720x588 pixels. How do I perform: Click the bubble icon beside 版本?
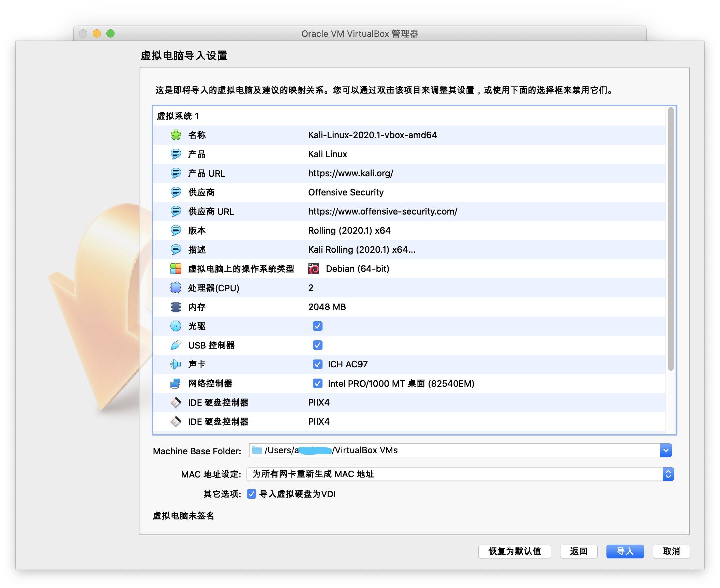point(176,231)
